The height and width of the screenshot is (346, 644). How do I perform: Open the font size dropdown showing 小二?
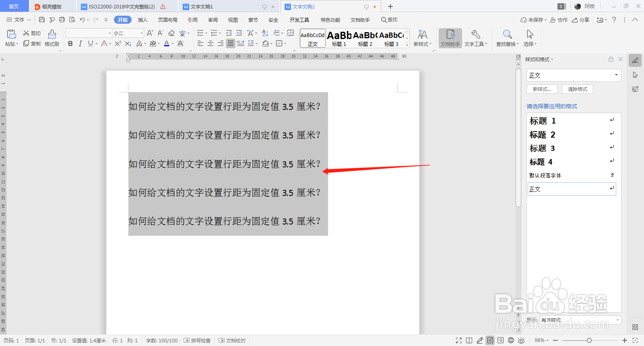click(141, 33)
